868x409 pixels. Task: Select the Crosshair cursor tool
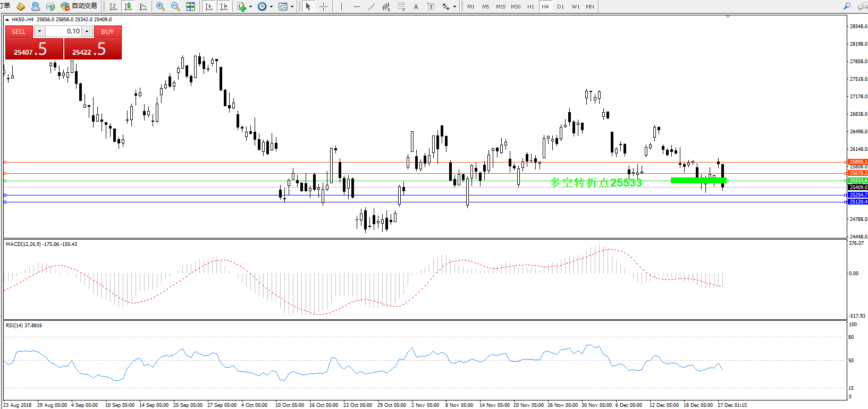(323, 6)
